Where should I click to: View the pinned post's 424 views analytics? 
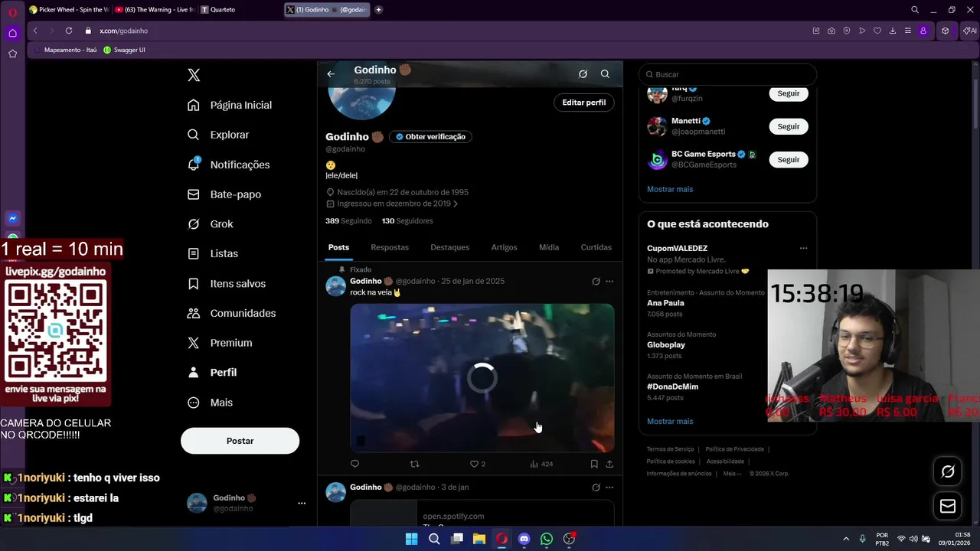point(541,464)
